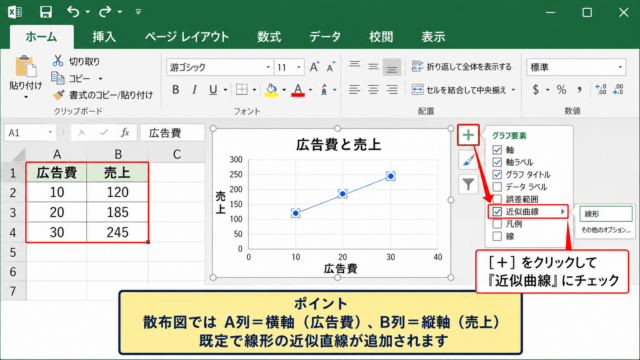Open underline style dropdown arrow
The image size is (640, 360).
pos(225,90)
